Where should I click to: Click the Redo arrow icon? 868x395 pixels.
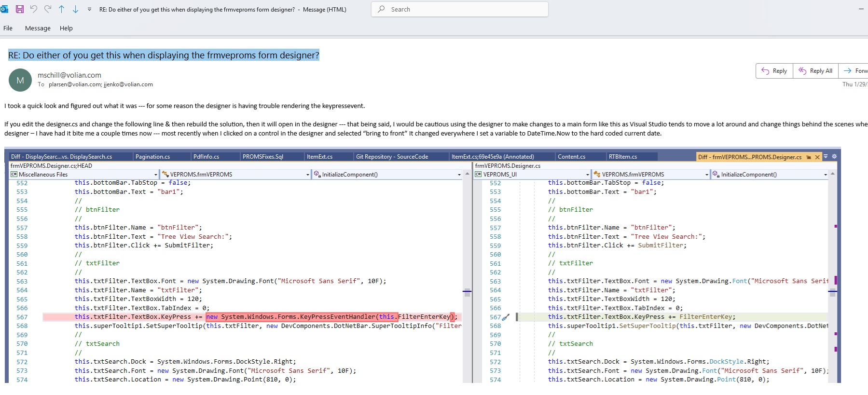point(48,9)
